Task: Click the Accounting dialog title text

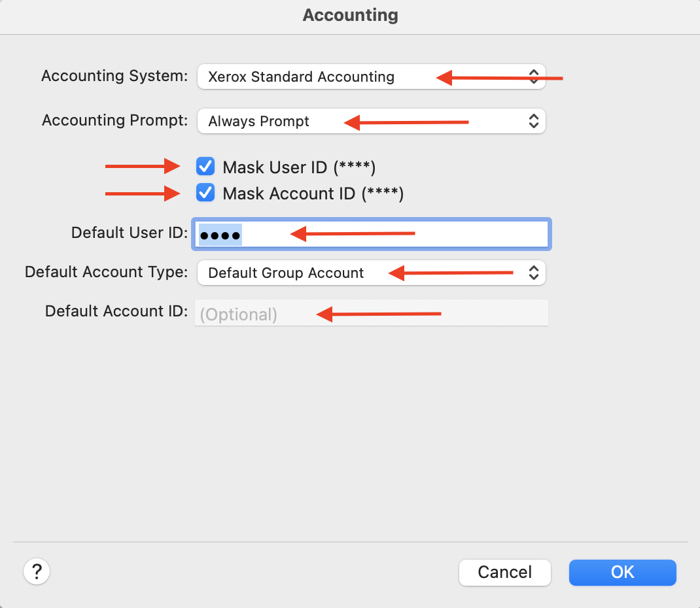Action: tap(350, 15)
